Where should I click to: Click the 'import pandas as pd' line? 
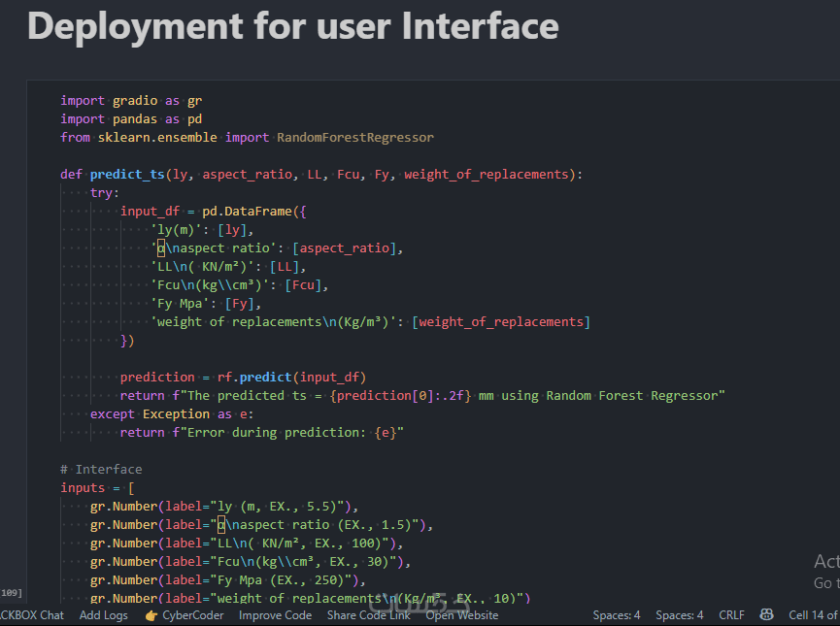tap(131, 118)
